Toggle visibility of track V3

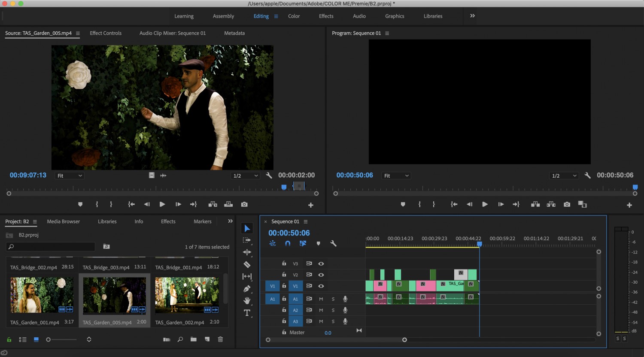tap(321, 263)
